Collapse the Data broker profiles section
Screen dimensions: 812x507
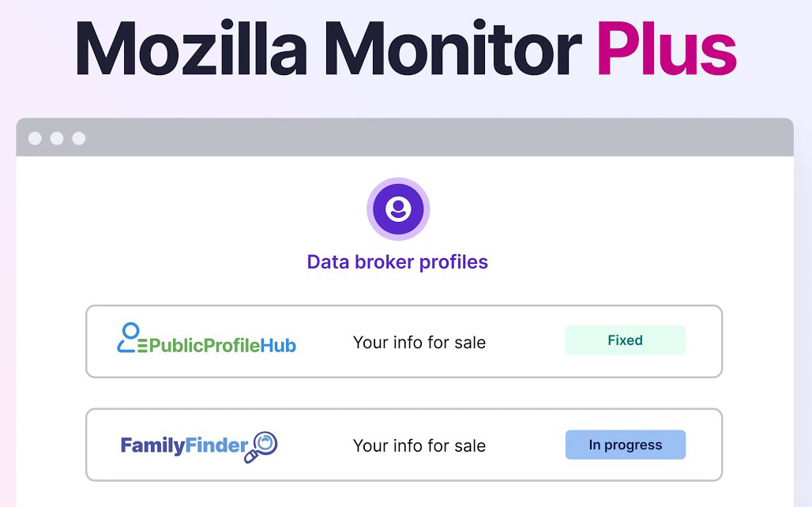tap(398, 261)
